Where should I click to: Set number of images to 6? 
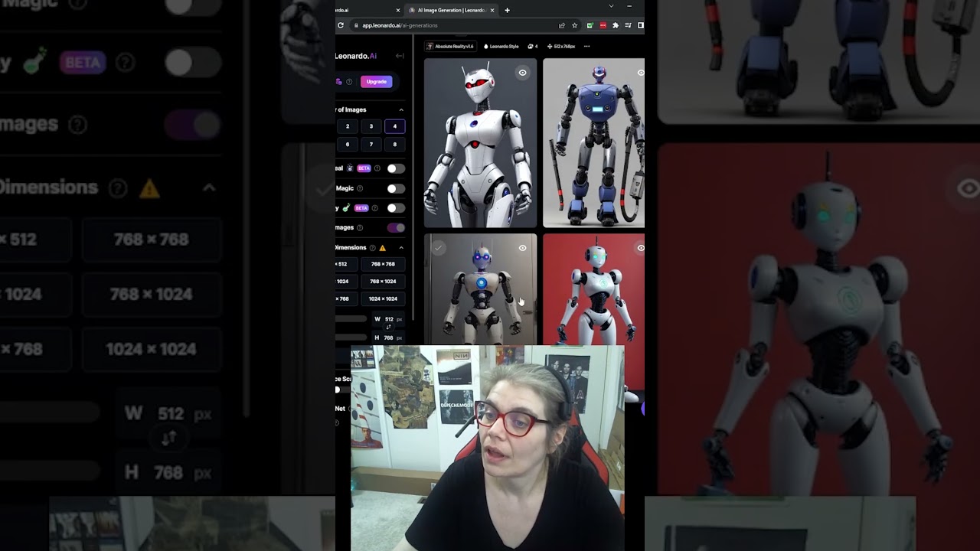point(348,144)
